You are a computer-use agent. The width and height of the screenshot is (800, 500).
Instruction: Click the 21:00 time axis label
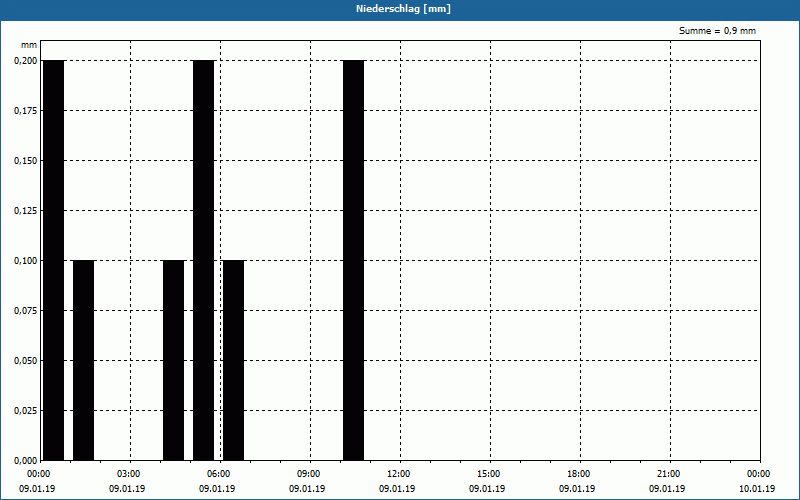668,474
